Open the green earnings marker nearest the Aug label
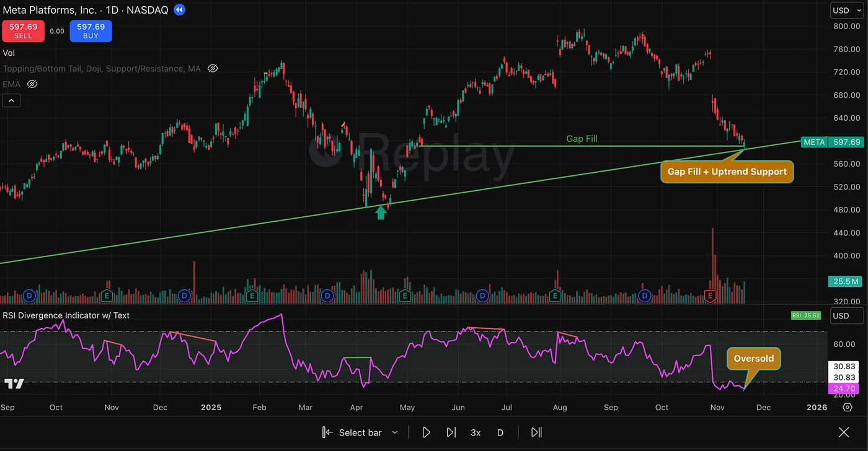868x451 pixels. click(556, 296)
